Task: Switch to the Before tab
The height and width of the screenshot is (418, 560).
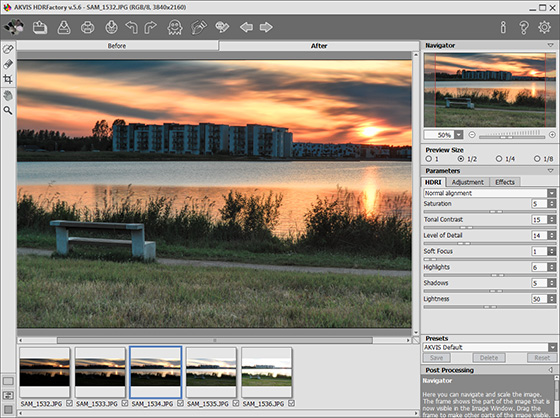Action: (117, 46)
